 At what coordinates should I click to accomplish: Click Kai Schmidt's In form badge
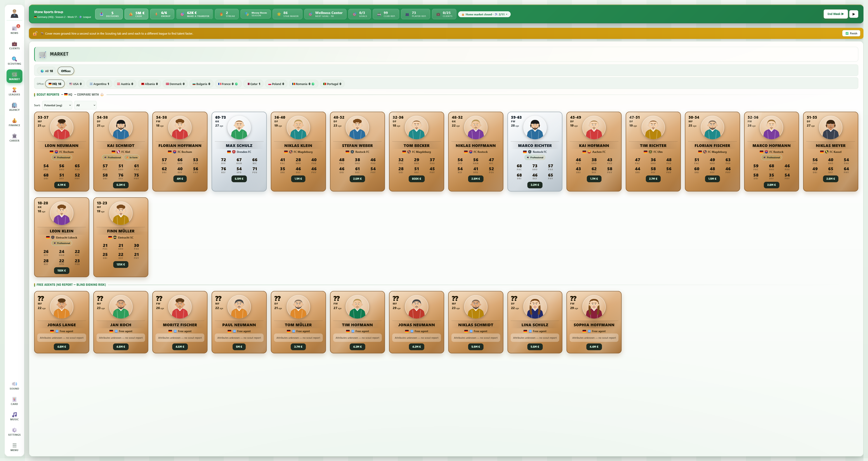pyautogui.click(x=132, y=157)
